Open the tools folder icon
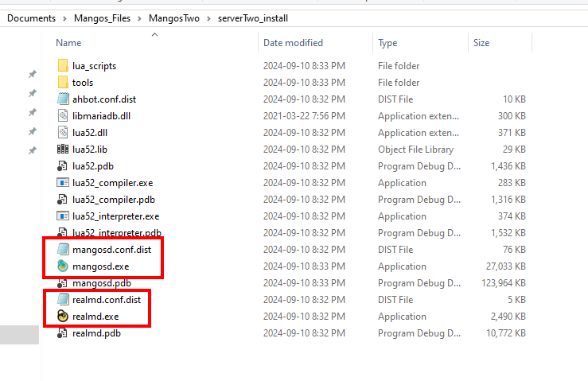The height and width of the screenshot is (381, 588). [63, 82]
